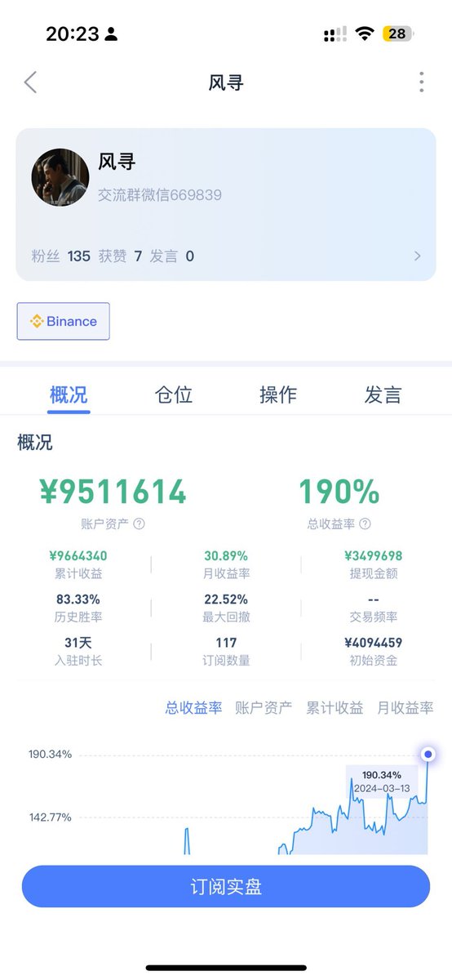Tap the Binance logo icon
Viewport: 452px width, 980px height.
(36, 321)
